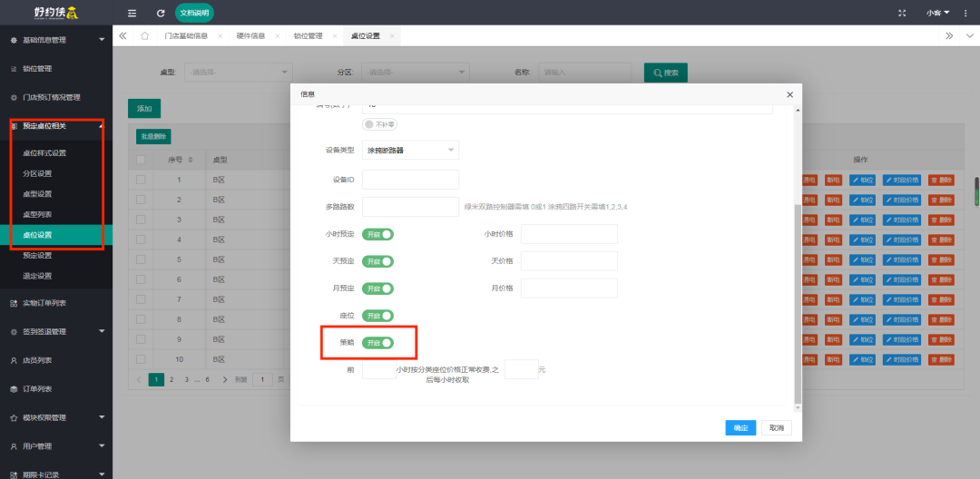Open 桌型列表 in the sidebar
This screenshot has height=479, width=980.
pos(37,214)
